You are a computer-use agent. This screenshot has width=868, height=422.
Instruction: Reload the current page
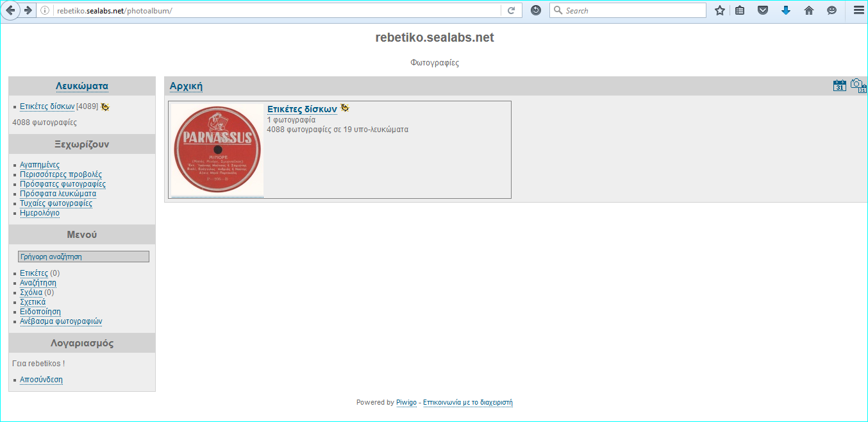click(512, 10)
